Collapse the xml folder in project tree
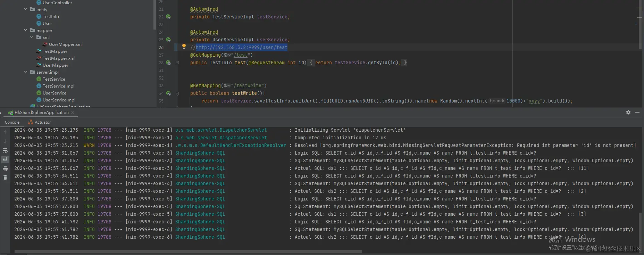 (32, 37)
